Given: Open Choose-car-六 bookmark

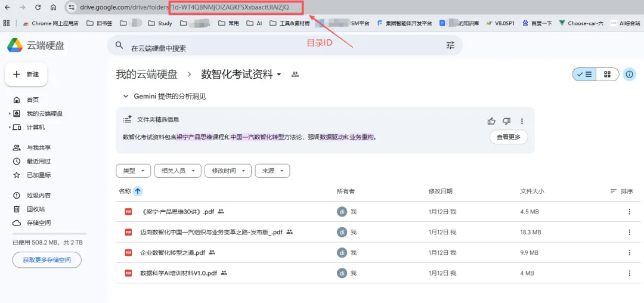Looking at the screenshot, I should [581, 23].
